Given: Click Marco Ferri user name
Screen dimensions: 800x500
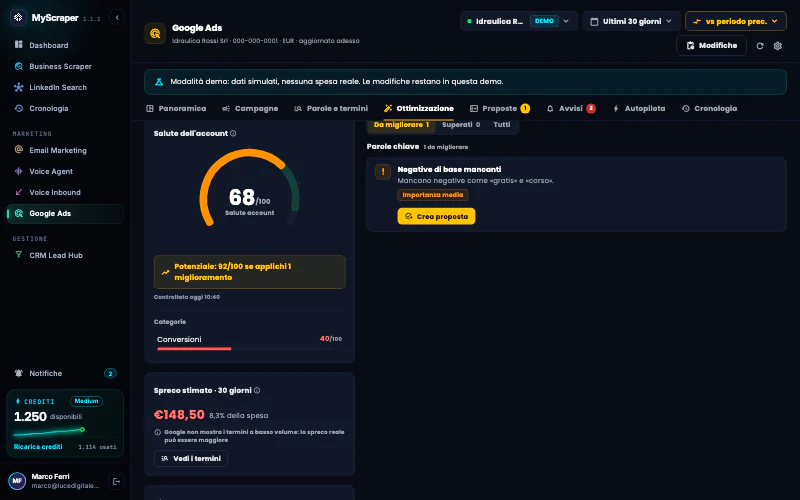Looking at the screenshot, I should pyautogui.click(x=51, y=477).
